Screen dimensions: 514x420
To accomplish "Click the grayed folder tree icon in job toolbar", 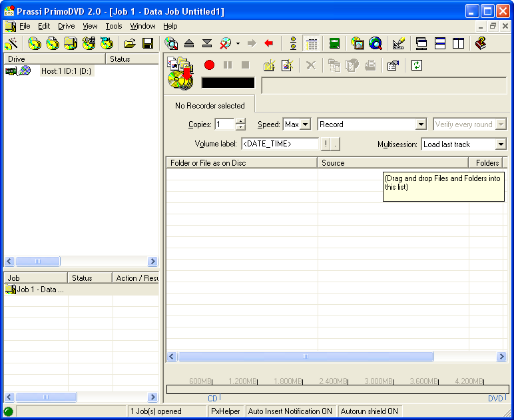I will [x=334, y=65].
